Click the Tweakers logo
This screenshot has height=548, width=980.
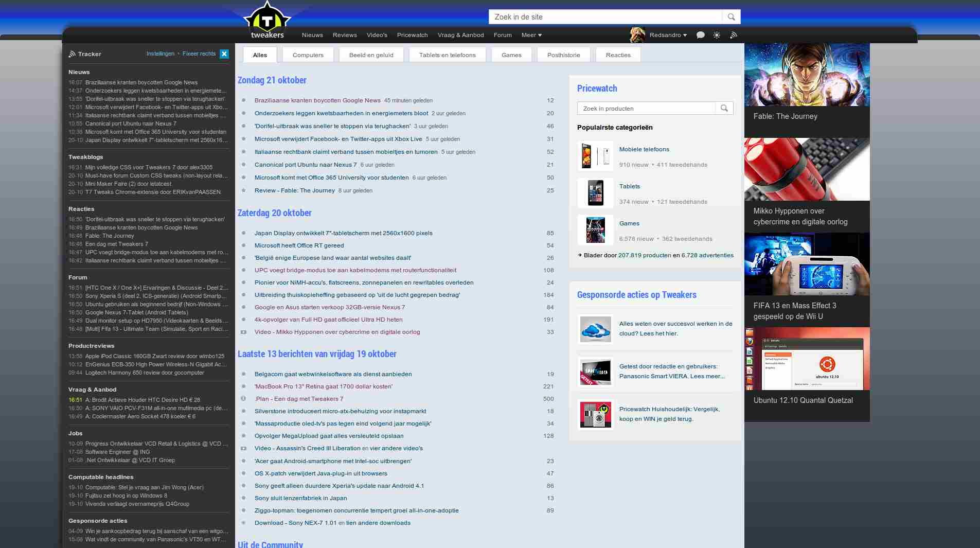tap(268, 20)
